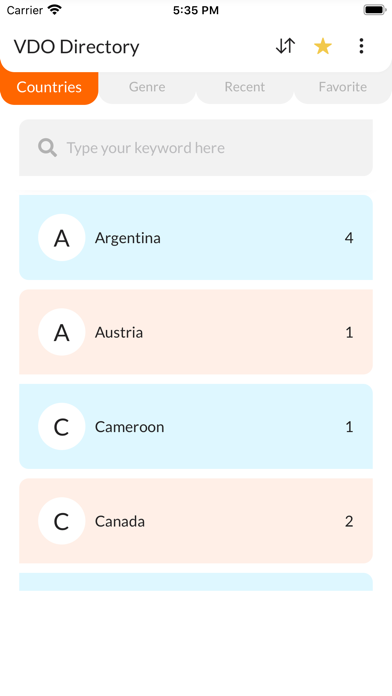Tap the yellow star favorites icon
Screen dimensions: 392x696
tap(323, 46)
